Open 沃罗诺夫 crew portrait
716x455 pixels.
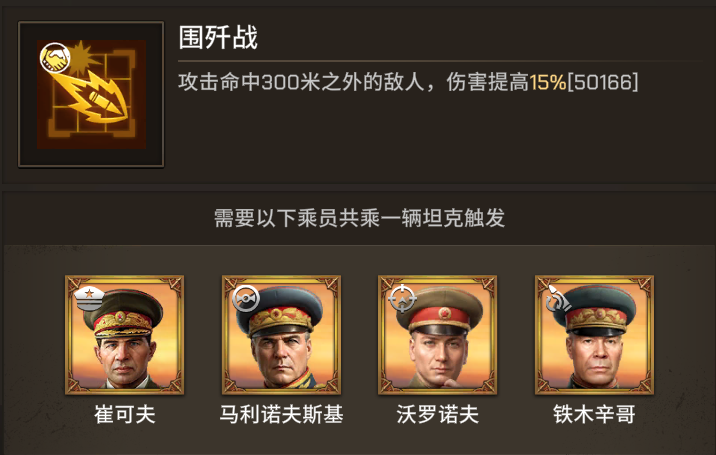437,335
